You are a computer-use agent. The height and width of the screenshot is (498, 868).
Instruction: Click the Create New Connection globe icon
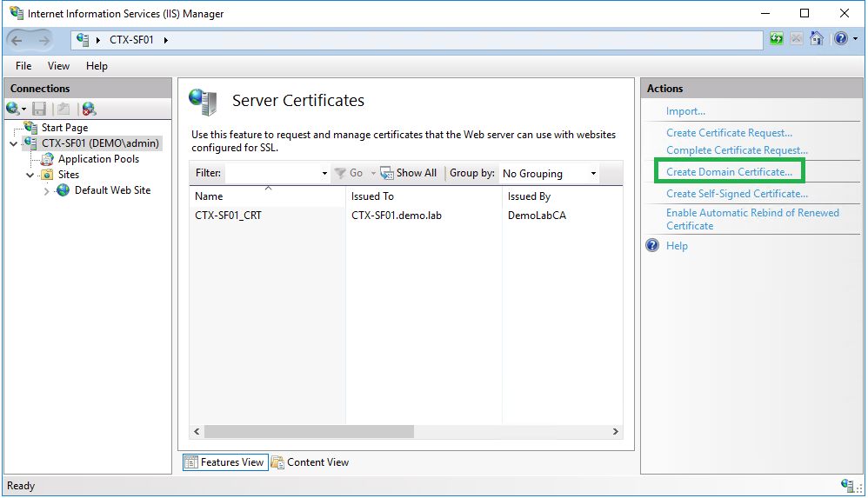(13, 109)
